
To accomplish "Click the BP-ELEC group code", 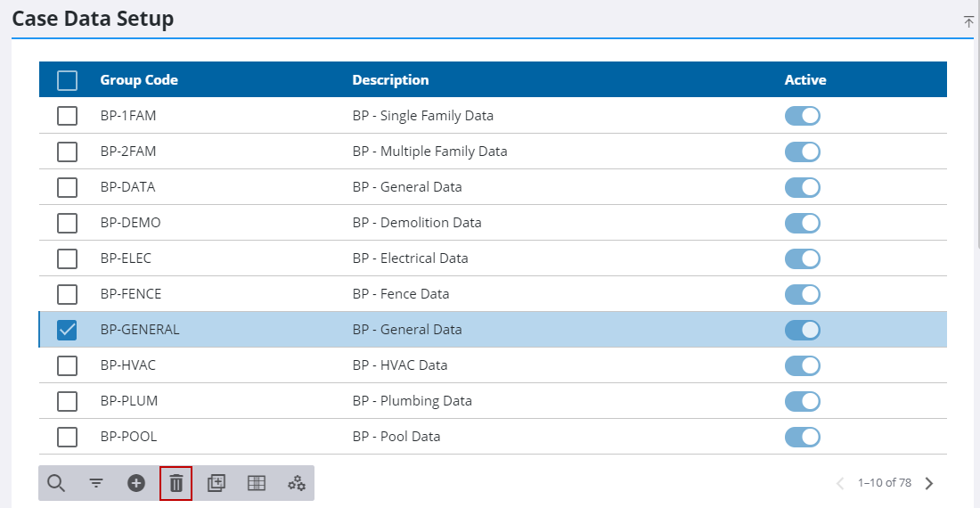I will point(126,258).
